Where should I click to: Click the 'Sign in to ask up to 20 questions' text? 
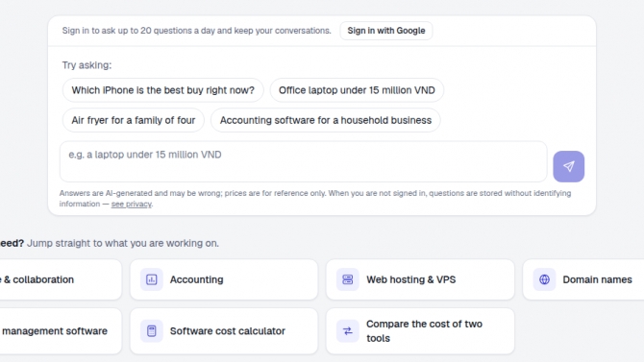pyautogui.click(x=196, y=31)
